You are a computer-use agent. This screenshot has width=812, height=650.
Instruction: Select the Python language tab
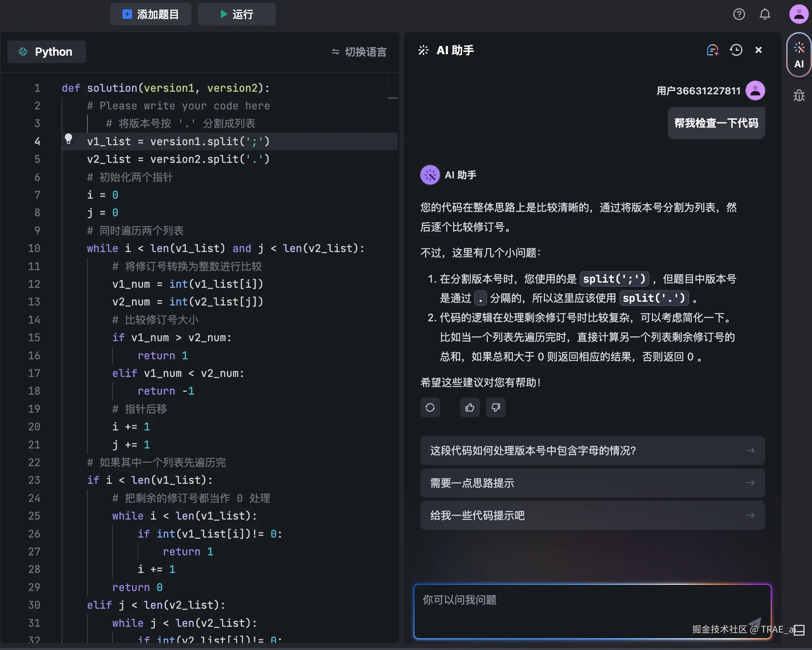click(46, 52)
